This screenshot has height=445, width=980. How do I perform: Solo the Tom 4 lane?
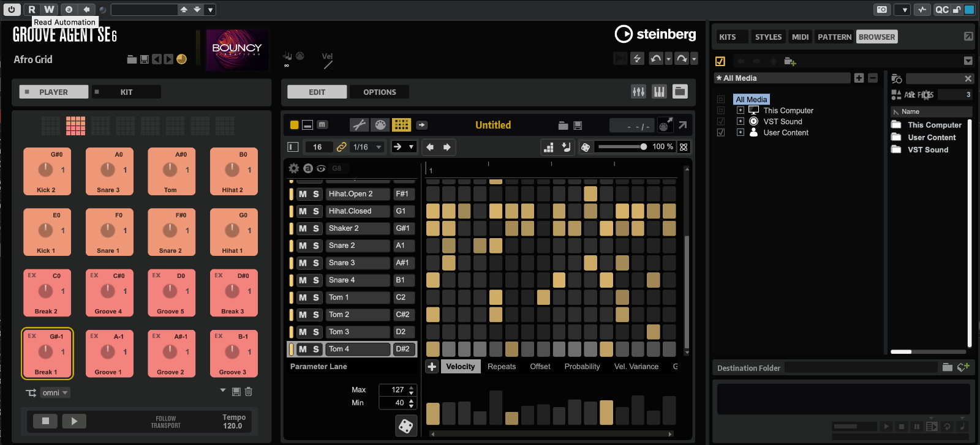tap(316, 349)
